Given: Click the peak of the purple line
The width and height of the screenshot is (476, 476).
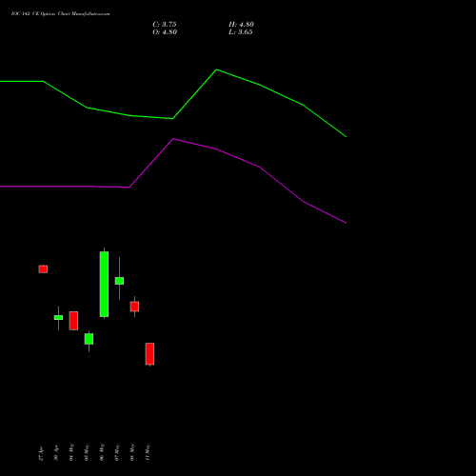Looking at the screenshot, I should click(173, 139).
